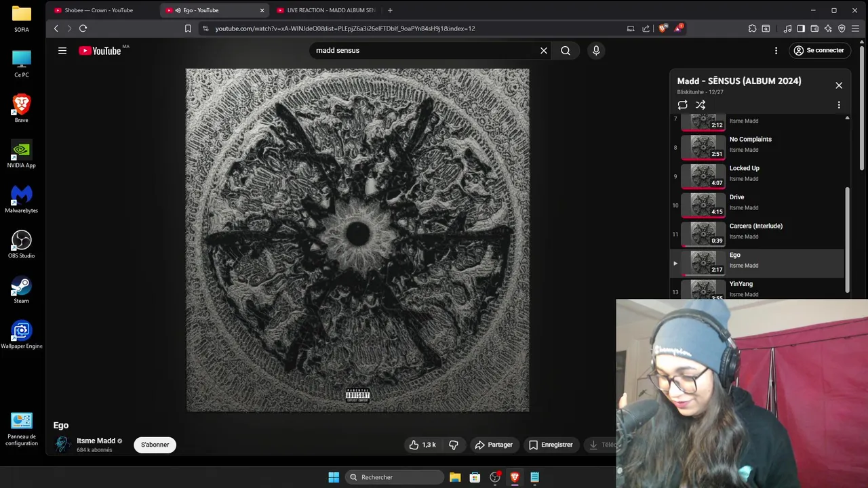This screenshot has height=488, width=868.
Task: Click the playlist title Madd - SĒNSUS
Action: coord(739,81)
